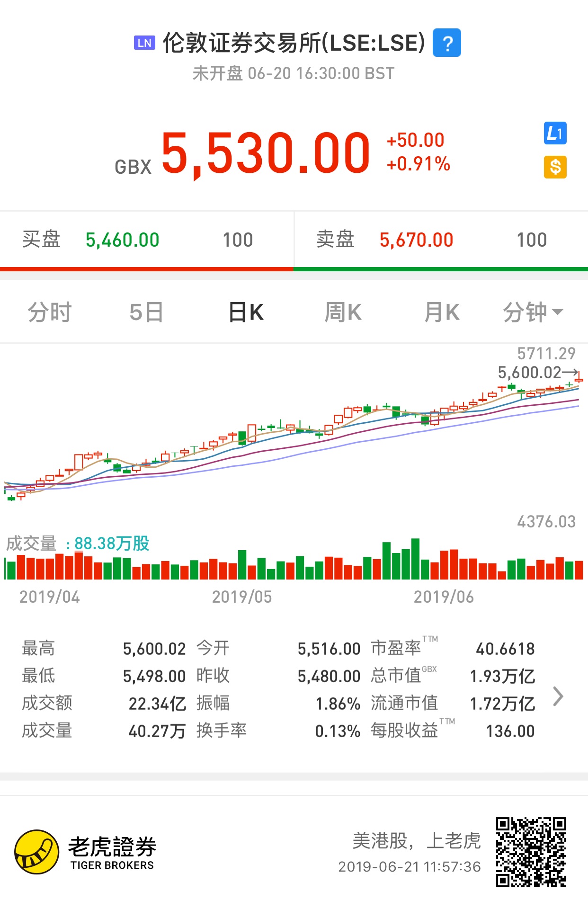The width and height of the screenshot is (588, 909).
Task: Tap the 流通市值 value 1.72万亿
Action: (502, 704)
